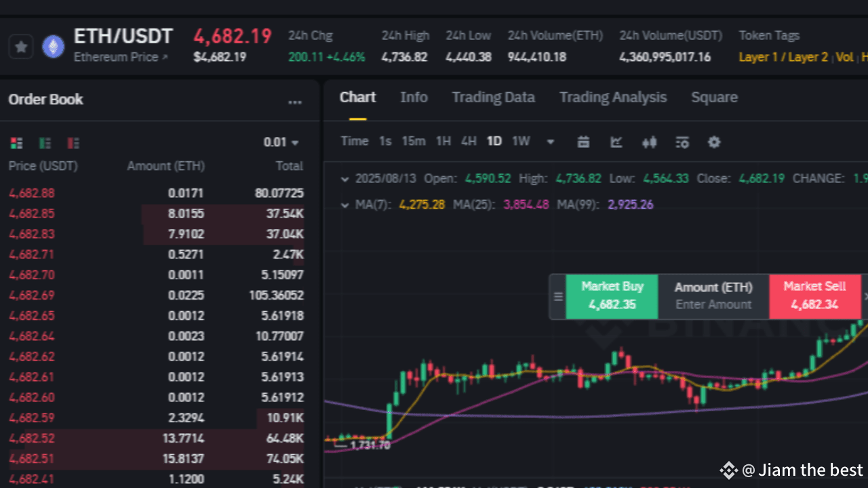Screen dimensions: 868x488
Task: Select the 4H chart interval
Action: click(x=469, y=141)
